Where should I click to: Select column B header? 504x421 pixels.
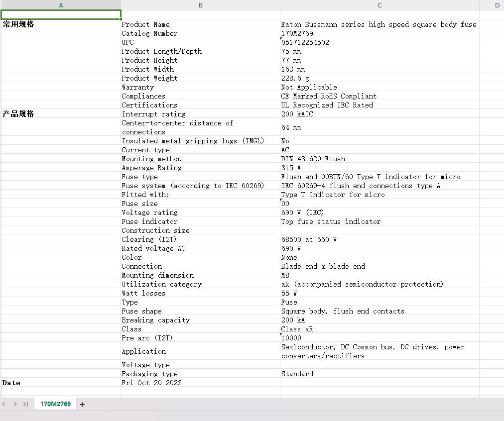pos(201,5)
